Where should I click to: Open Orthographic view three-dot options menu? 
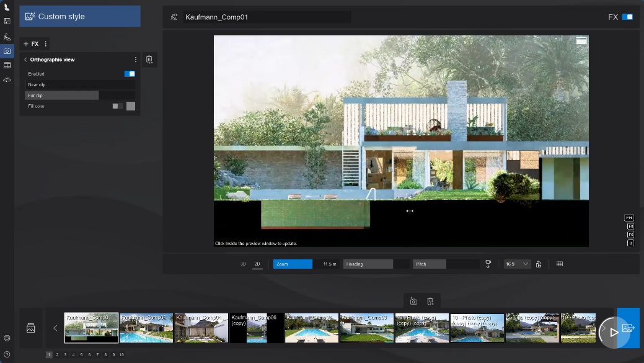136,60
